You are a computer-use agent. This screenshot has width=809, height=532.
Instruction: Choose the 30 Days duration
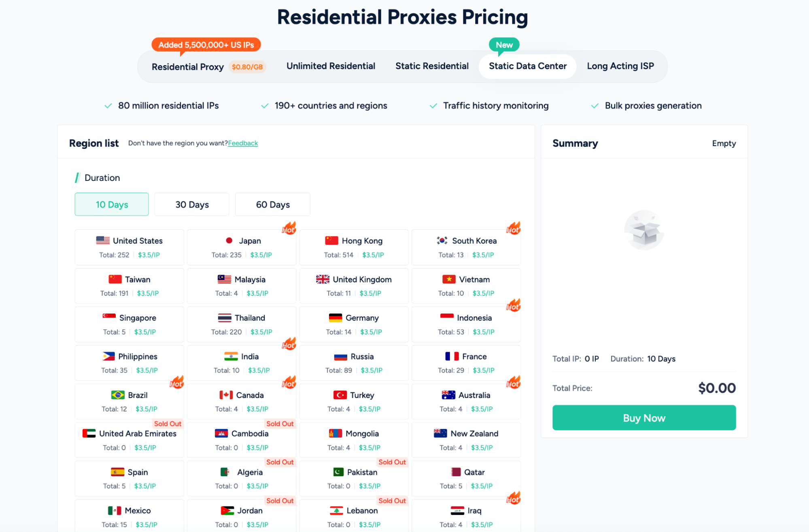(192, 204)
